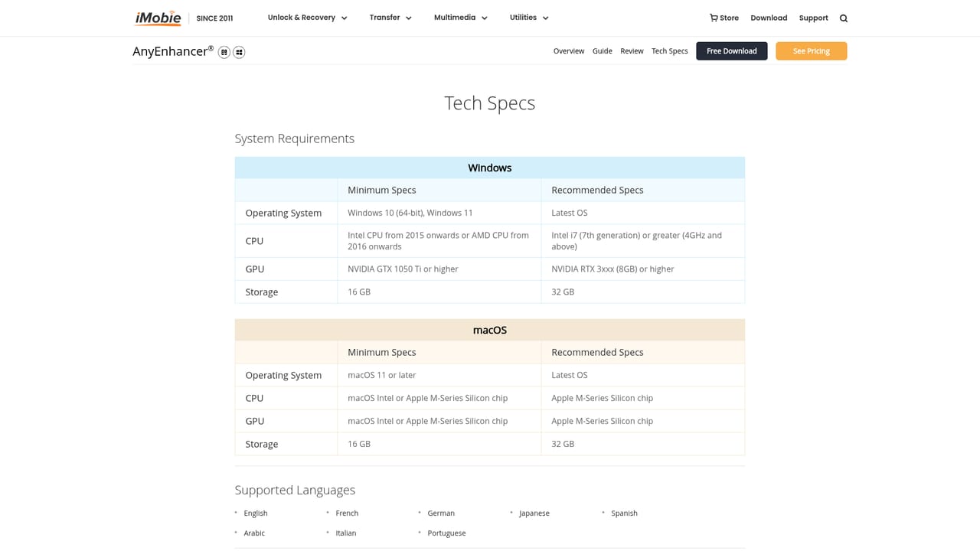Image resolution: width=980 pixels, height=551 pixels.
Task: Select the Arabic language entry
Action: 254,533
